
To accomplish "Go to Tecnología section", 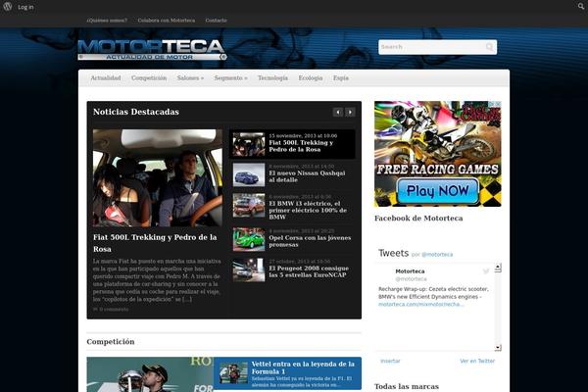I will click(x=272, y=78).
